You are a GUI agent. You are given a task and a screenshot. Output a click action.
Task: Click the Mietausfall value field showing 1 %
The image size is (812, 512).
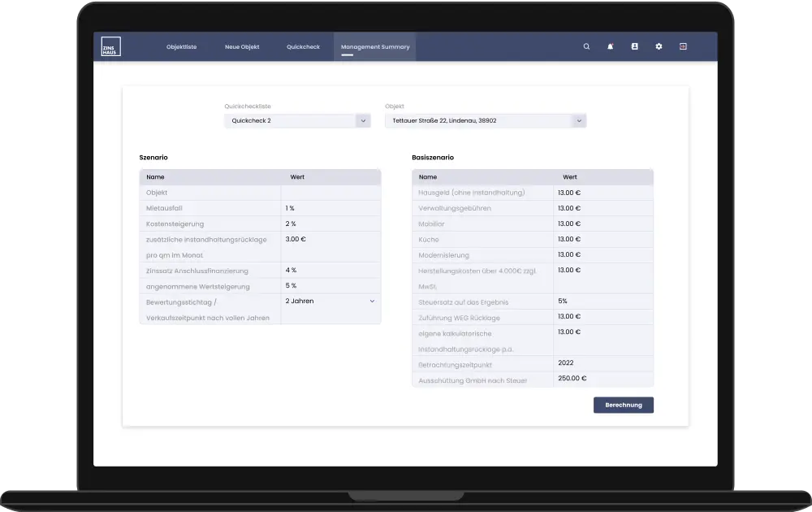tap(329, 208)
